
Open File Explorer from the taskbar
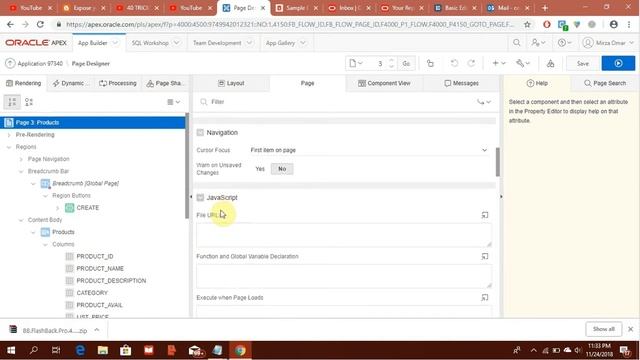[103, 350]
